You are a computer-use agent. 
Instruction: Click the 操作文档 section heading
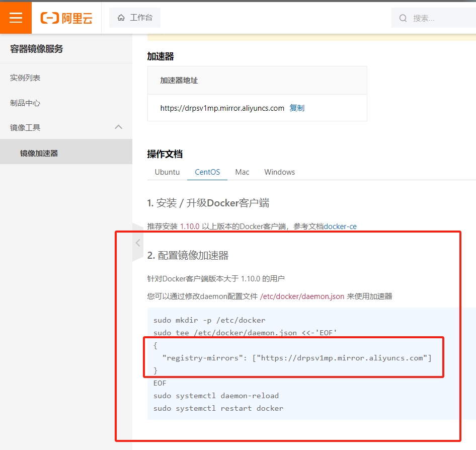(x=165, y=154)
